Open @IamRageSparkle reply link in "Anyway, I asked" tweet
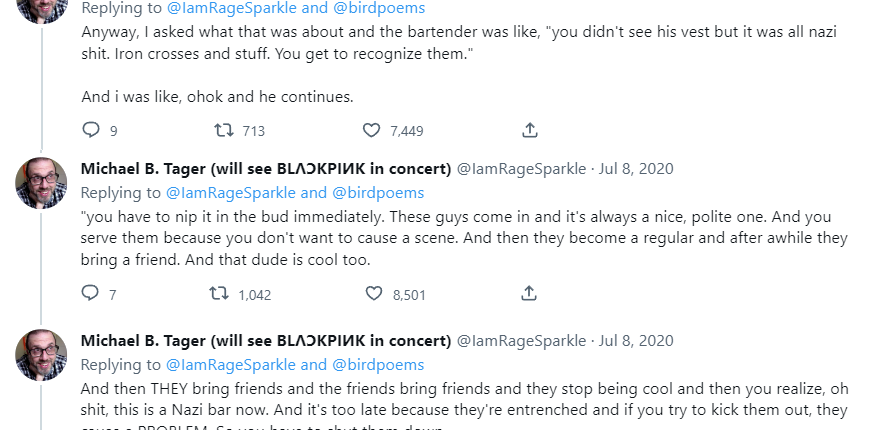The height and width of the screenshot is (430, 872). point(230,9)
